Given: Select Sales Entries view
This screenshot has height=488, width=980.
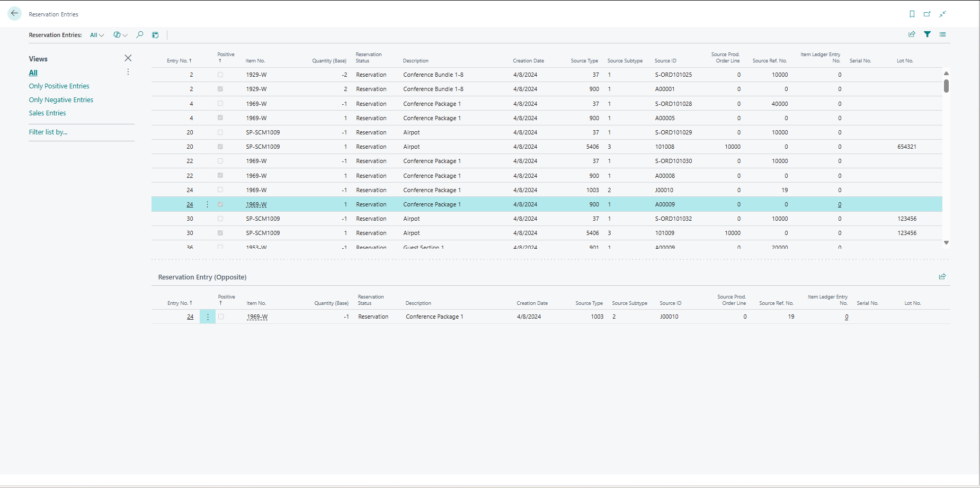Looking at the screenshot, I should (x=47, y=113).
